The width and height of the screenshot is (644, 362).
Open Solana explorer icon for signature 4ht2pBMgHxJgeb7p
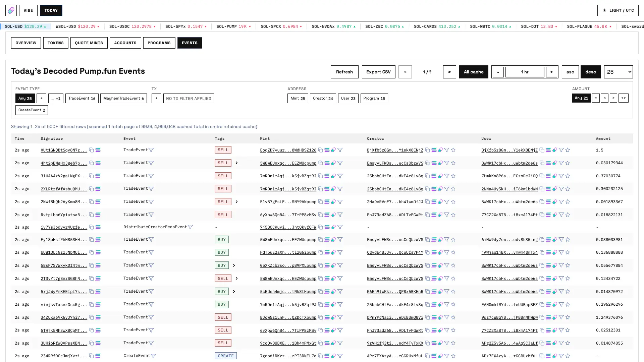click(98, 163)
